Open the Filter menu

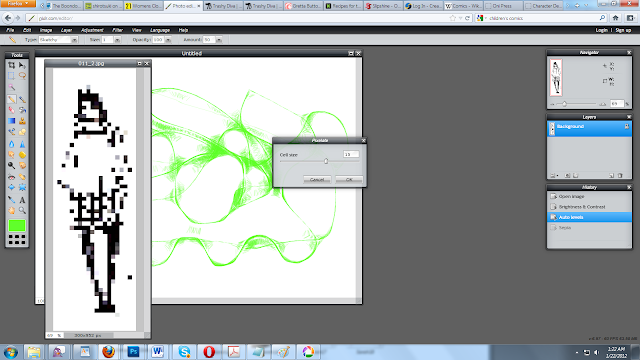[118, 30]
